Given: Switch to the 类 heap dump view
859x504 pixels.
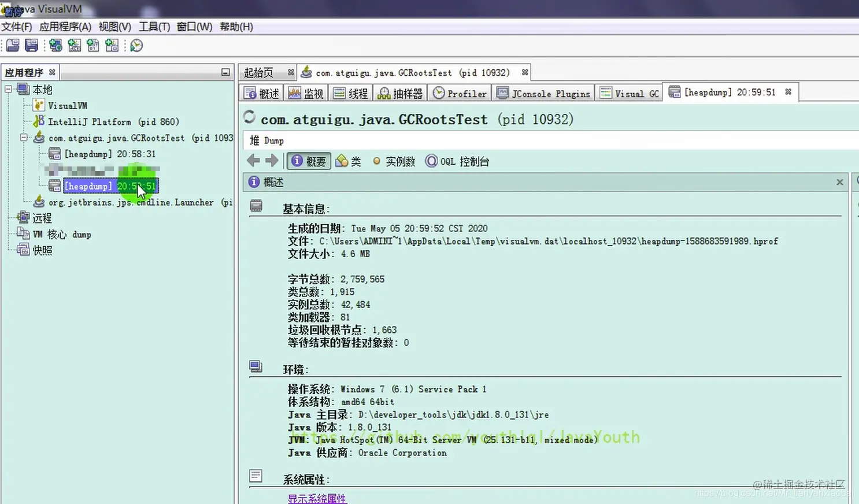Looking at the screenshot, I should tap(349, 161).
